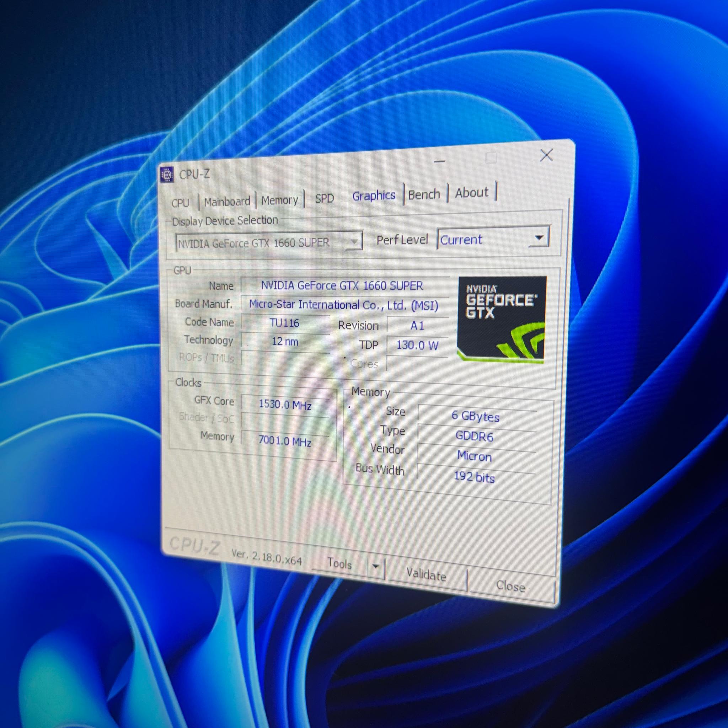Click the Code Name TU116 field
Screen dimensions: 728x728
tap(285, 323)
